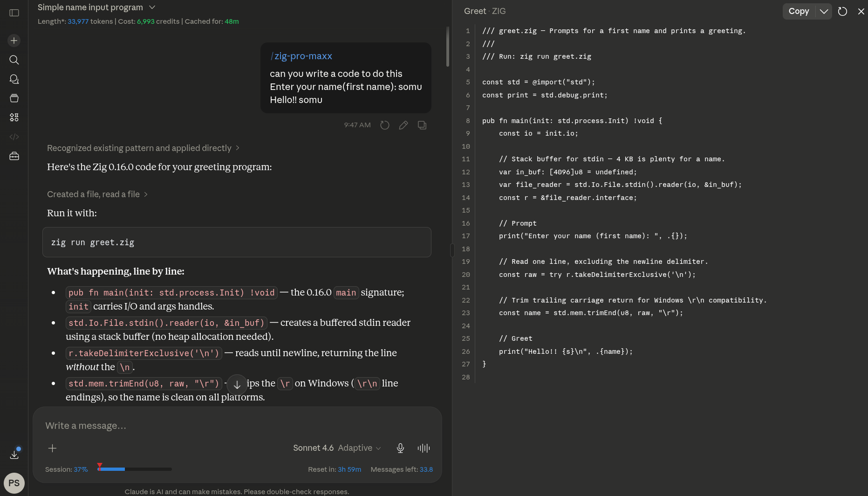Click the 'What's happening, line by line:' heading

(116, 271)
